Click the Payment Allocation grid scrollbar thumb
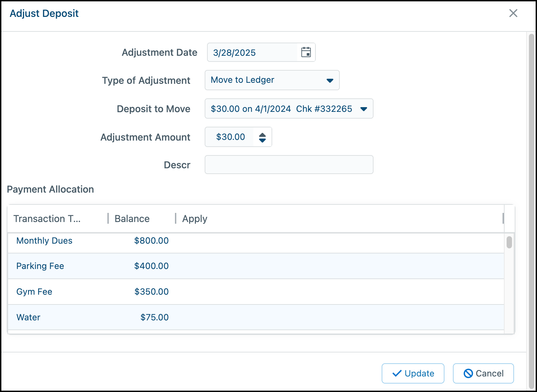Image resolution: width=537 pixels, height=392 pixels. pos(509,242)
